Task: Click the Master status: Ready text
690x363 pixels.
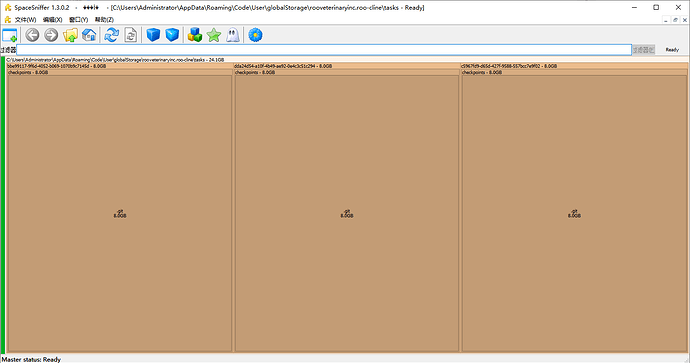Action: tap(31, 359)
